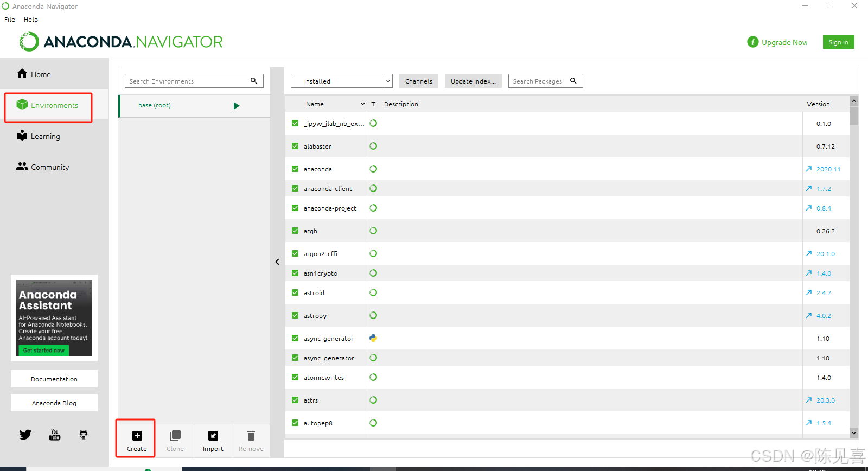
Task: Click the update arrow for anaconda 2020.11
Action: click(809, 169)
